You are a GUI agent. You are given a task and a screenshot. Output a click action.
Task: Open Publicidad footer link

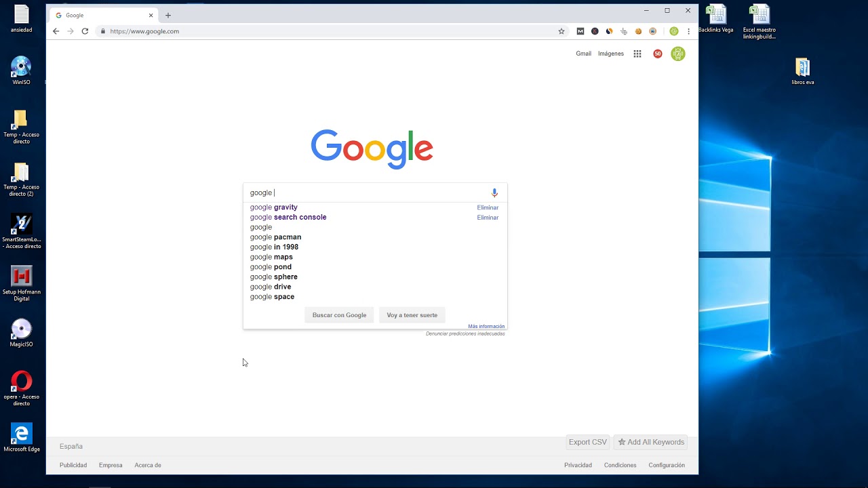pos(73,465)
